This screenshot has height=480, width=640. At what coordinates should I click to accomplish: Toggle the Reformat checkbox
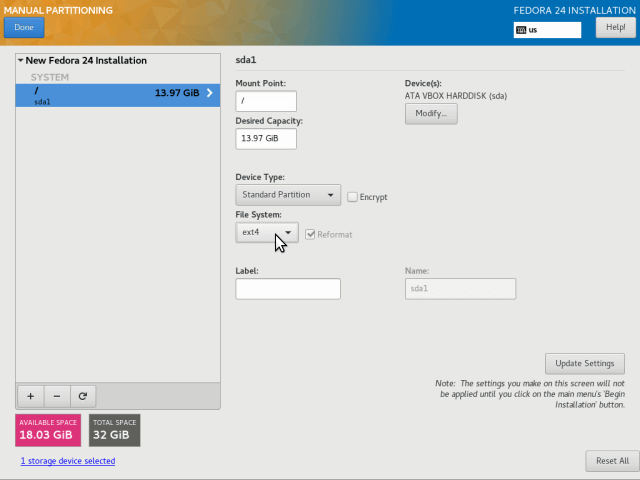click(x=310, y=234)
